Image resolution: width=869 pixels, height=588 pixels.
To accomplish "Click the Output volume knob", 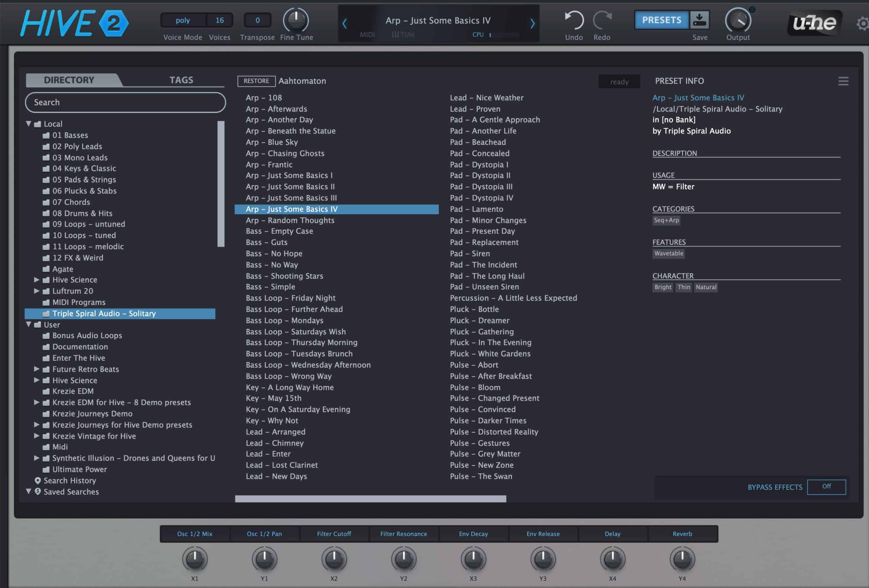I will coord(738,20).
